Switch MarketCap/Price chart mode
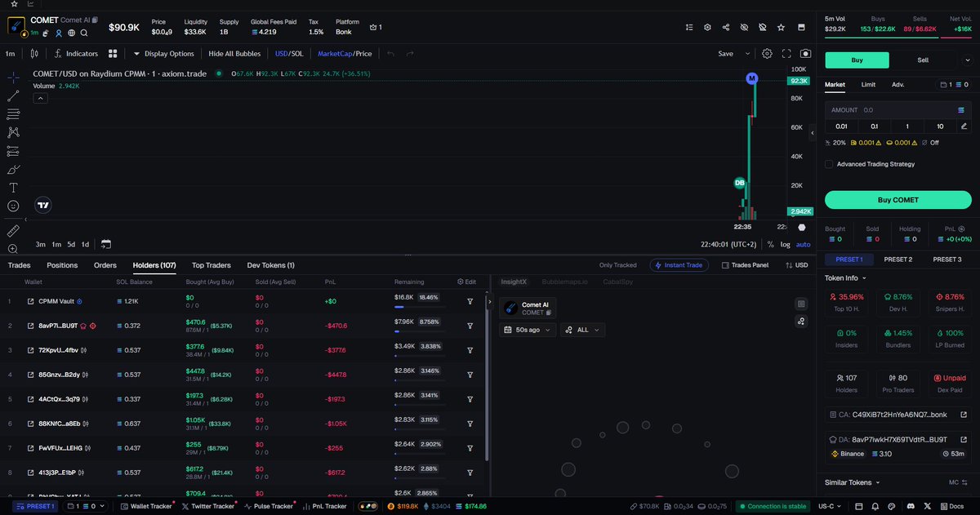Image resolution: width=980 pixels, height=515 pixels. [x=345, y=54]
